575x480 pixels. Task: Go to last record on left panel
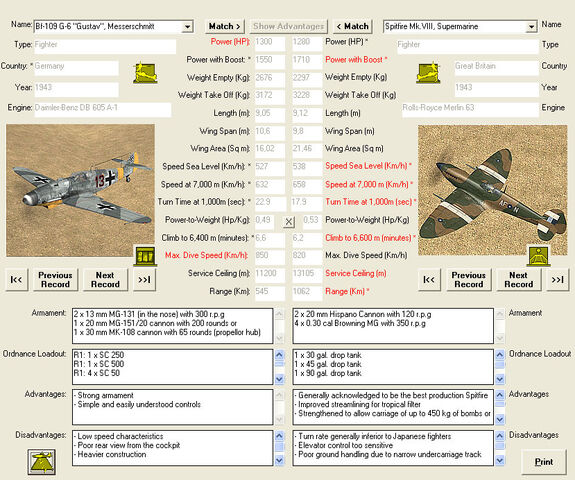pyautogui.click(x=144, y=280)
